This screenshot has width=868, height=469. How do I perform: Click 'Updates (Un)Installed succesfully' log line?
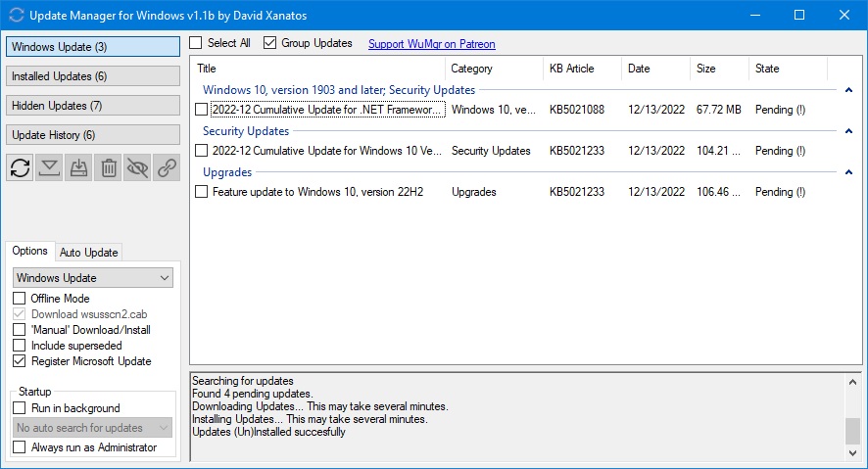click(x=268, y=432)
